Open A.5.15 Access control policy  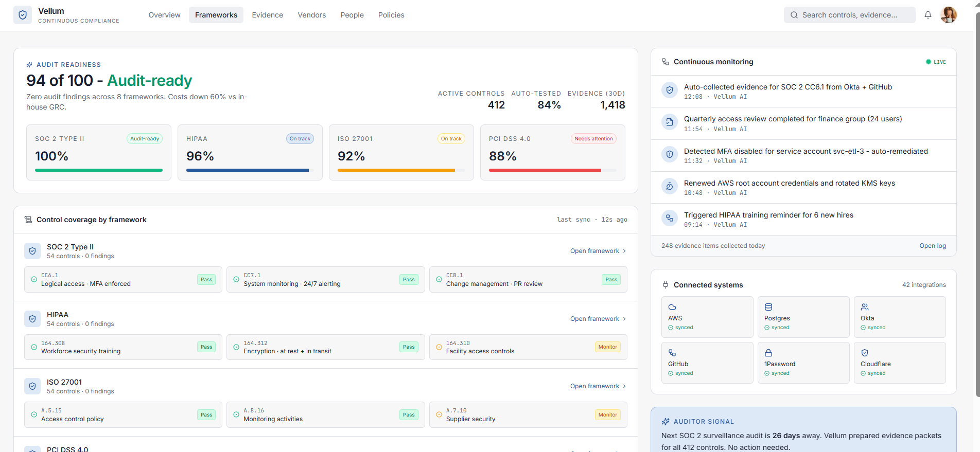[123, 415]
